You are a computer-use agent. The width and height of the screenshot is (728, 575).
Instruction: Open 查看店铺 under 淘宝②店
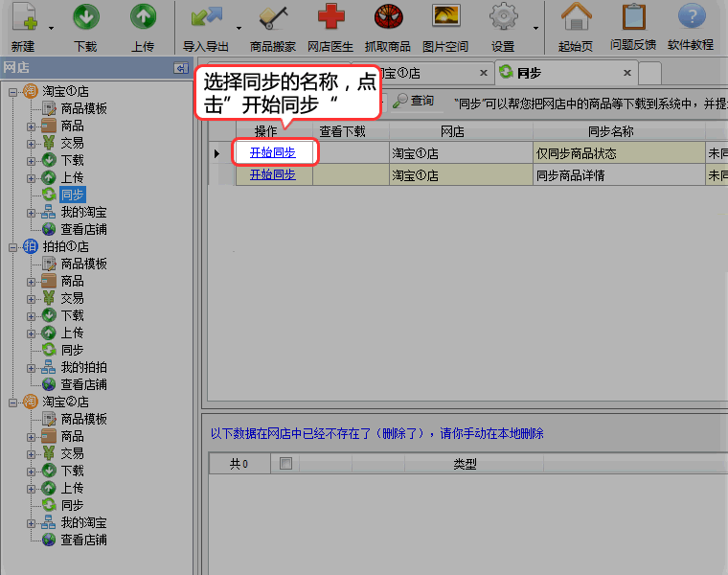84,540
